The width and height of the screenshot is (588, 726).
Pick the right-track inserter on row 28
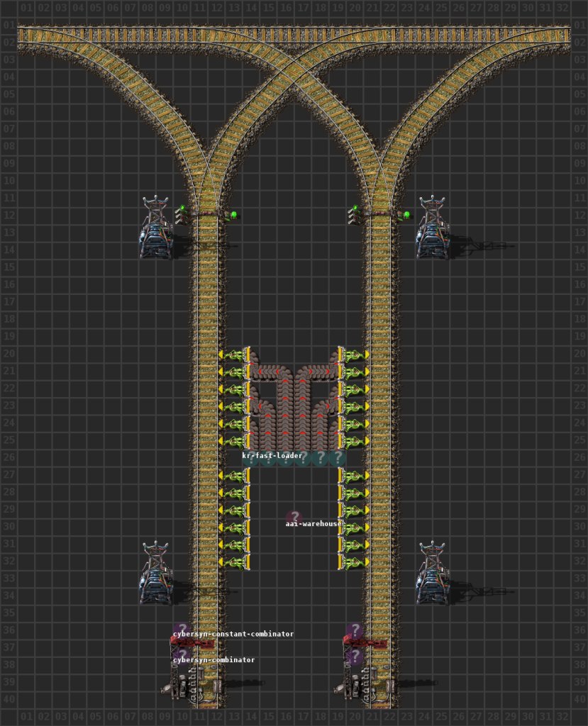click(x=354, y=493)
